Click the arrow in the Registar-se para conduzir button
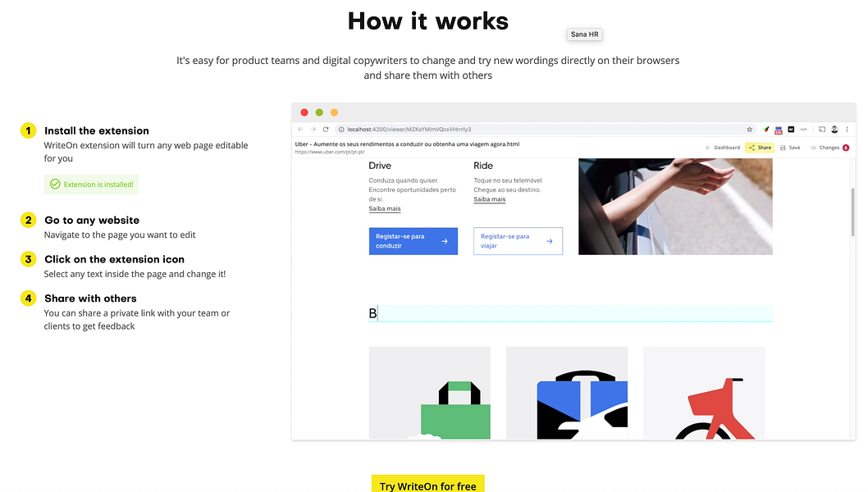868x492 pixels. [x=445, y=241]
